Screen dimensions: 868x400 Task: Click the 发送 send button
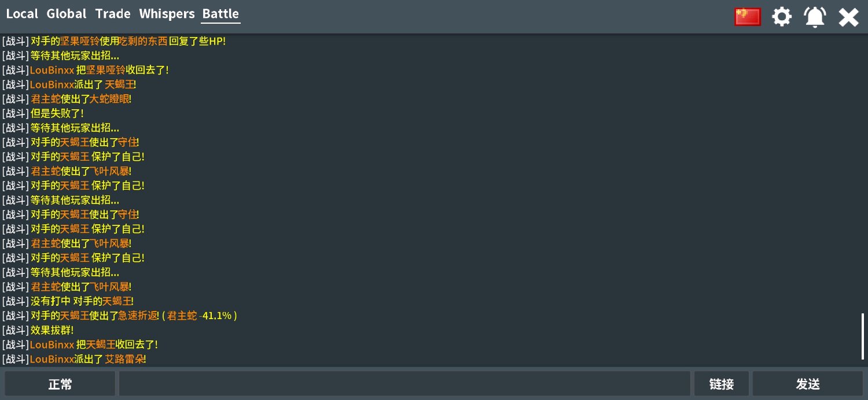808,384
